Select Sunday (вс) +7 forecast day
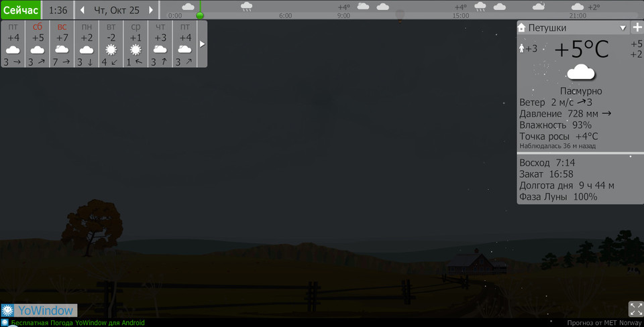 tap(62, 44)
